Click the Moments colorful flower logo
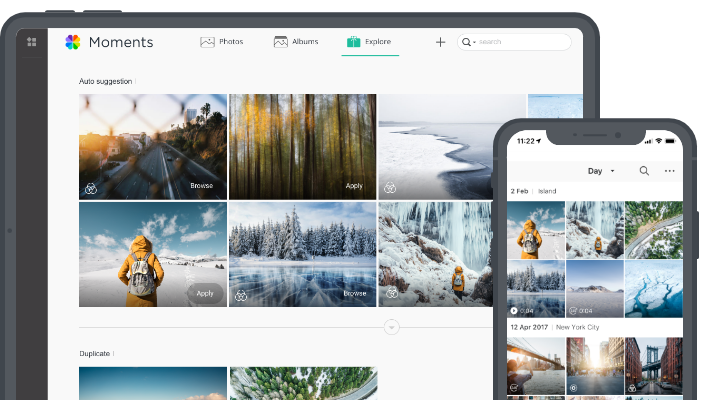706x400 pixels. [x=72, y=42]
